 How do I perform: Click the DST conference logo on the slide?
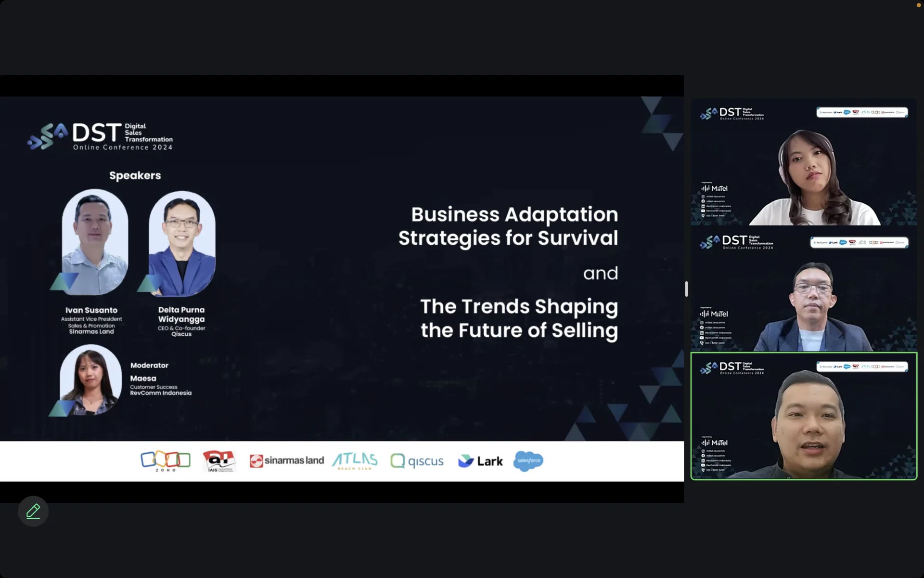(x=100, y=136)
